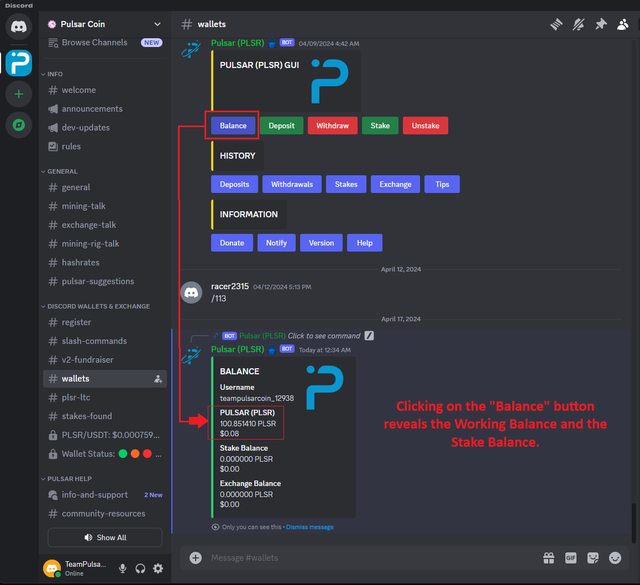Click the red Unstake button
This screenshot has height=585, width=640.
pyautogui.click(x=425, y=125)
